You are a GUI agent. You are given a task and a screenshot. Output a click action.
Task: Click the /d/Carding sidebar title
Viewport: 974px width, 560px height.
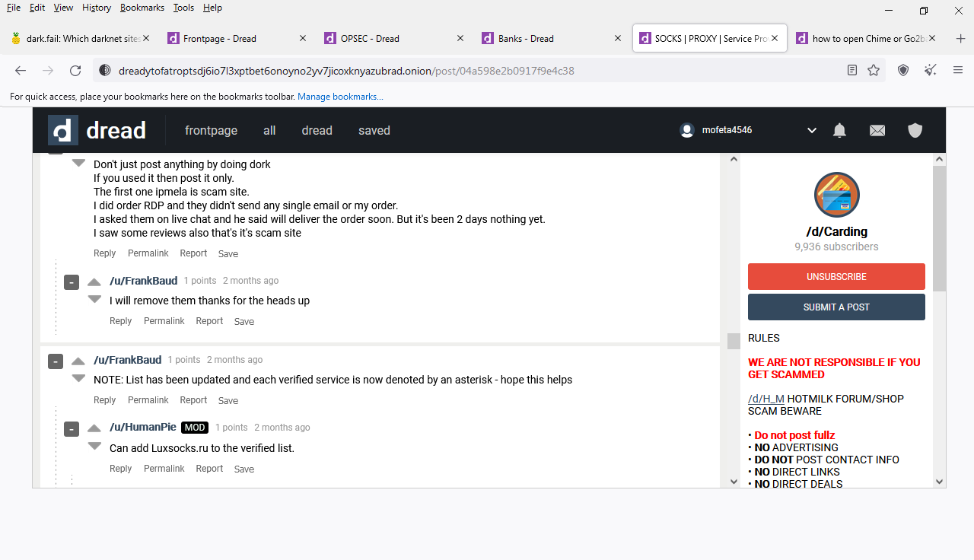click(x=836, y=232)
